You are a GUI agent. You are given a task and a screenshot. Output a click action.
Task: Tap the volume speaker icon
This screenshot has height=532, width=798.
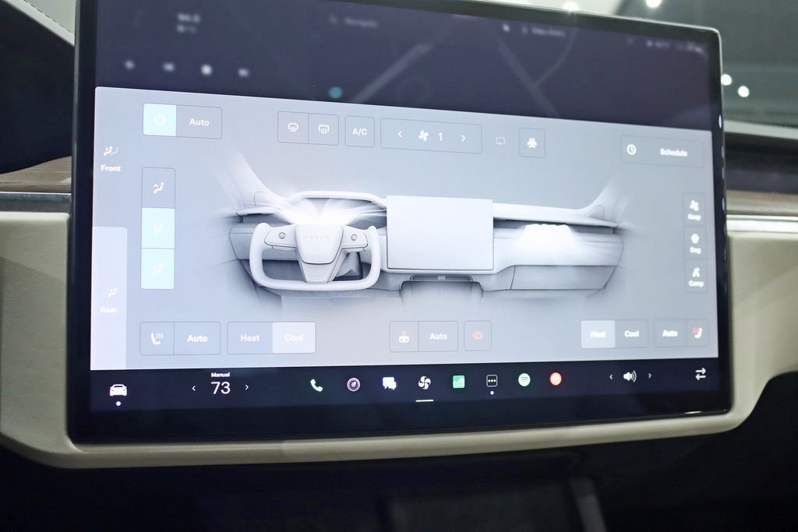coord(629,376)
